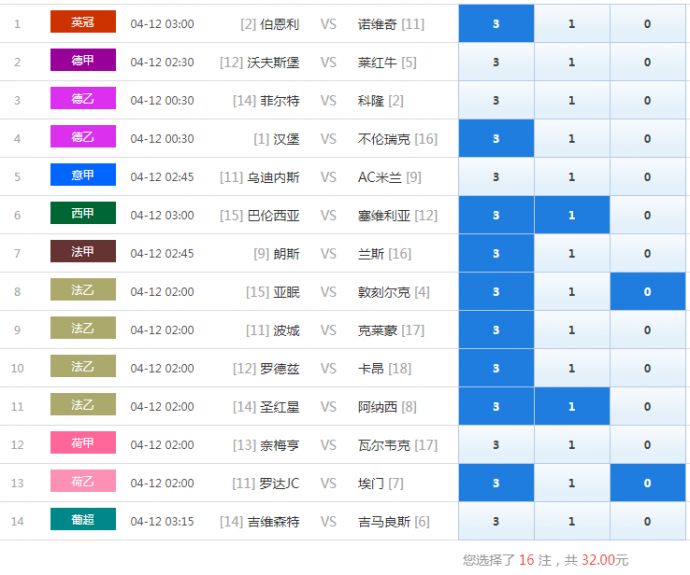Select 0 for 罗德兹 vs 卡昂
Viewport: 690px width, 575px height.
click(x=648, y=368)
